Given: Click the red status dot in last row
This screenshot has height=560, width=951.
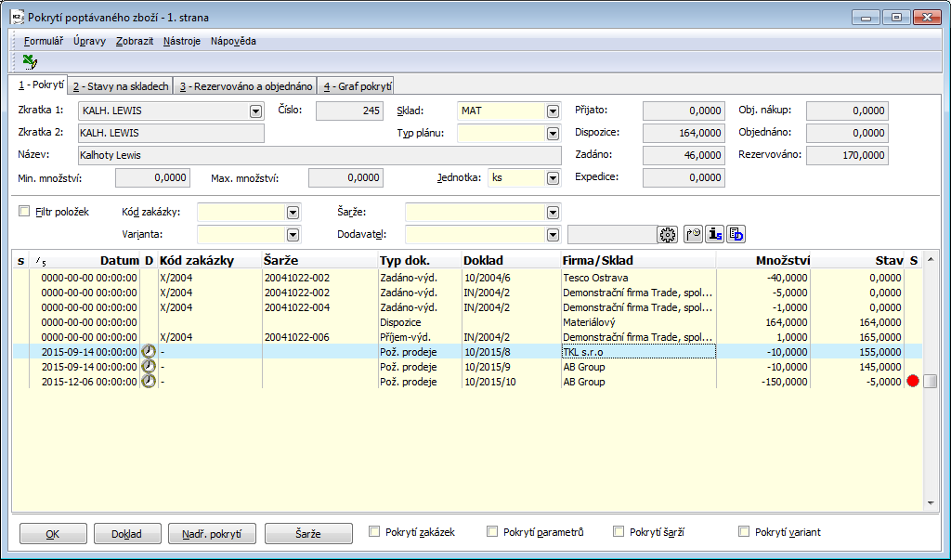Looking at the screenshot, I should 912,382.
